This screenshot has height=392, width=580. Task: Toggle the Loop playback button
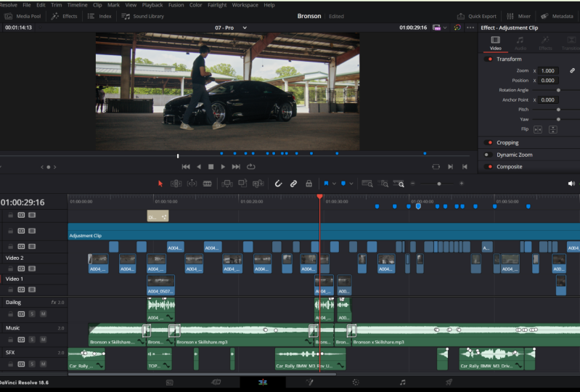(x=250, y=167)
